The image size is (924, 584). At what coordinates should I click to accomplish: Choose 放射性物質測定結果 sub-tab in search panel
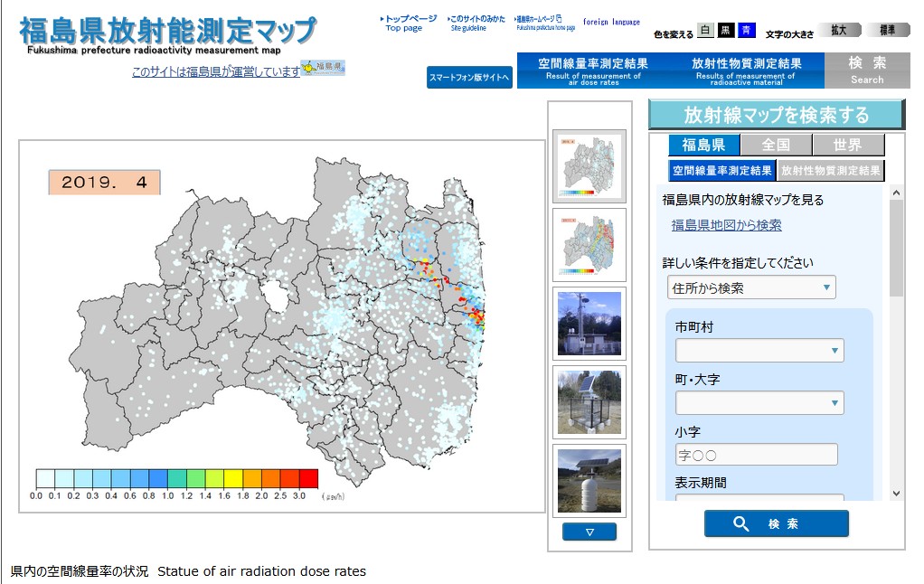(x=830, y=170)
